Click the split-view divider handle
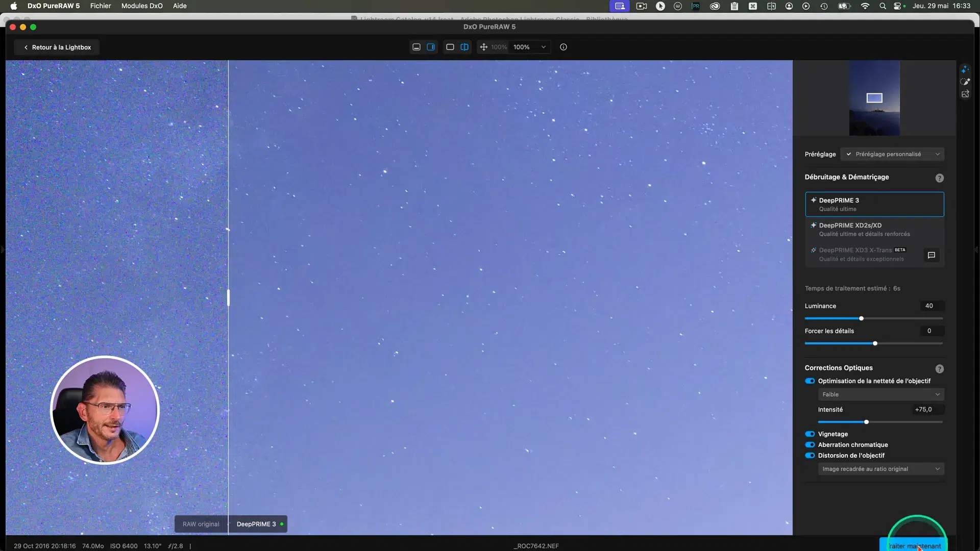This screenshot has height=551, width=980. pyautogui.click(x=228, y=297)
